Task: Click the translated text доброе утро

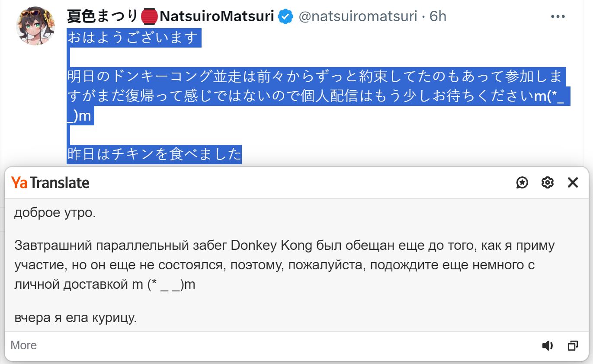Action: coord(55,213)
